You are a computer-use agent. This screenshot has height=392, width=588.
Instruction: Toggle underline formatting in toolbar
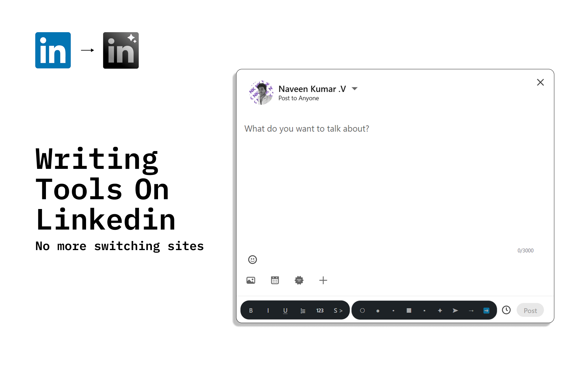click(285, 310)
